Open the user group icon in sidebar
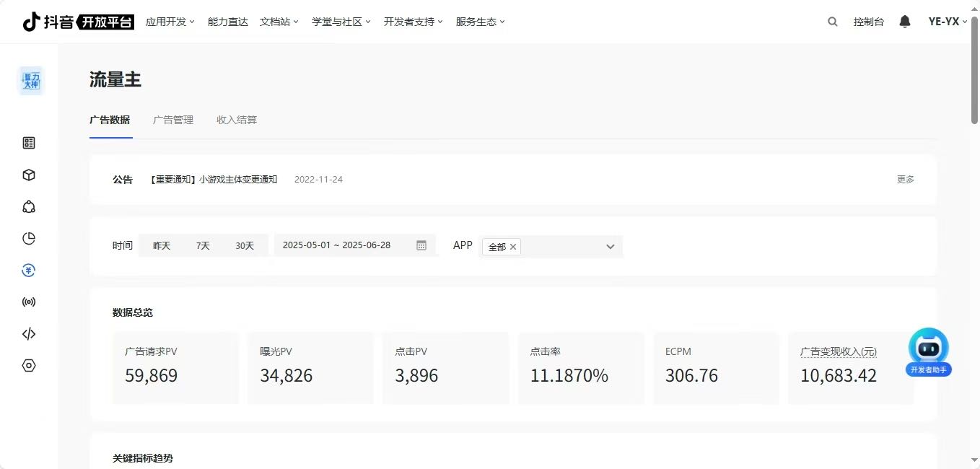The width and height of the screenshot is (980, 469). pos(29,207)
